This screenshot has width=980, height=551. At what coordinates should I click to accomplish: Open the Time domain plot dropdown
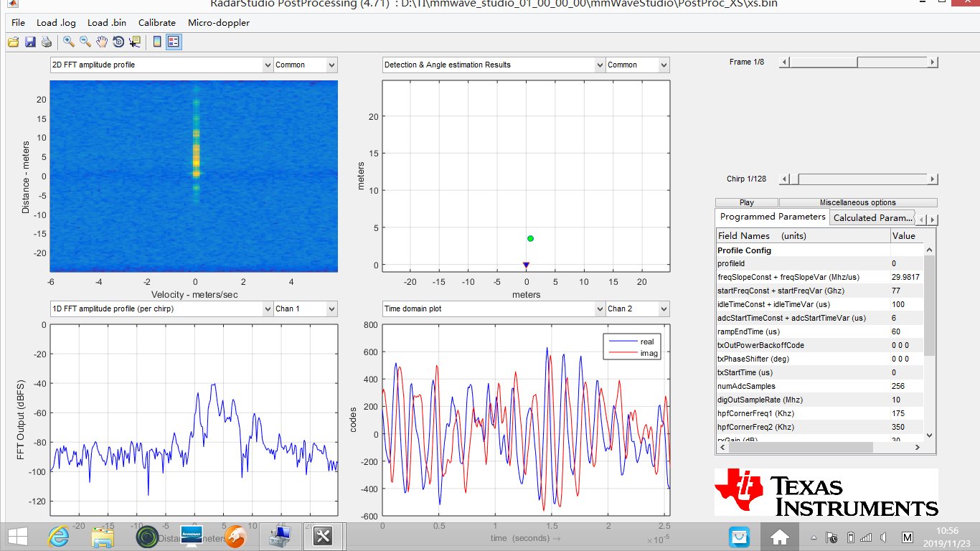pyautogui.click(x=600, y=309)
